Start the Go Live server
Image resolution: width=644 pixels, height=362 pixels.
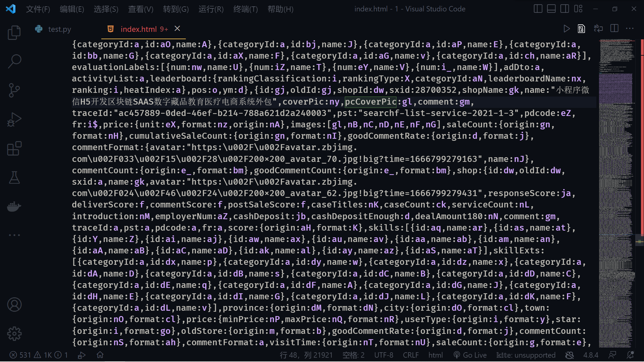[x=470, y=355]
